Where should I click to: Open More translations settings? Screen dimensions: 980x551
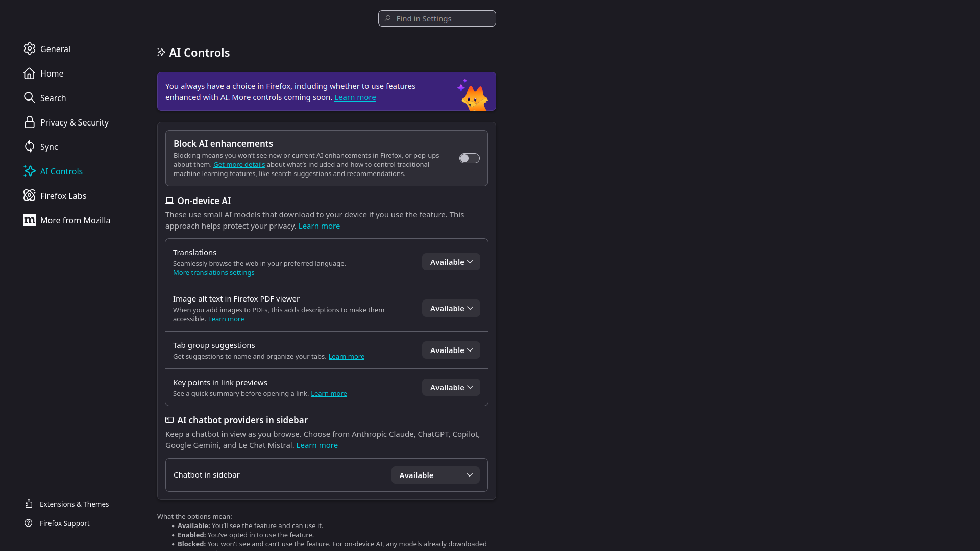pyautogui.click(x=213, y=272)
